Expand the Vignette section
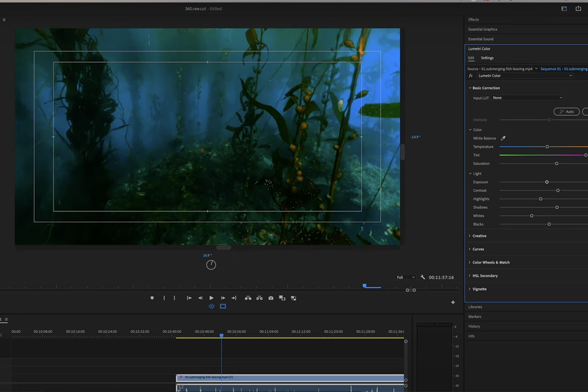The image size is (588, 392). (x=469, y=289)
